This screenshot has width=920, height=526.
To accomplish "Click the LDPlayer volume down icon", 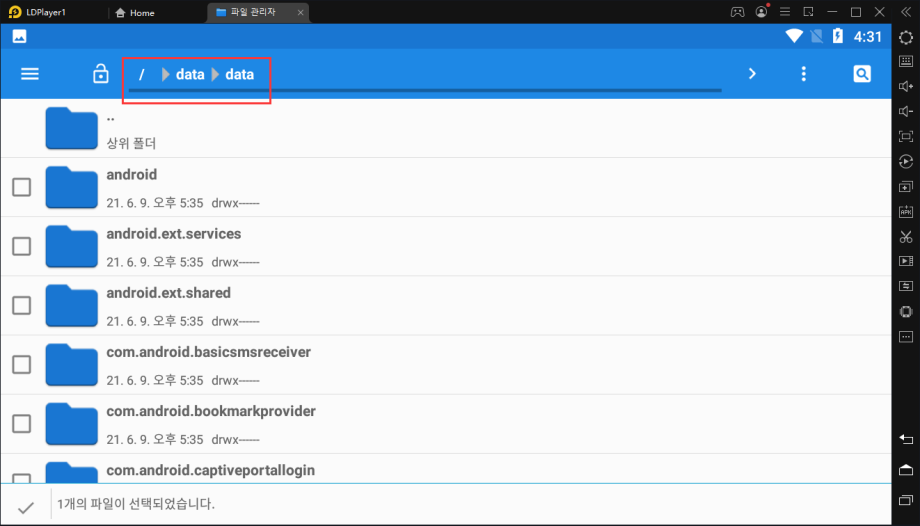I will [906, 111].
